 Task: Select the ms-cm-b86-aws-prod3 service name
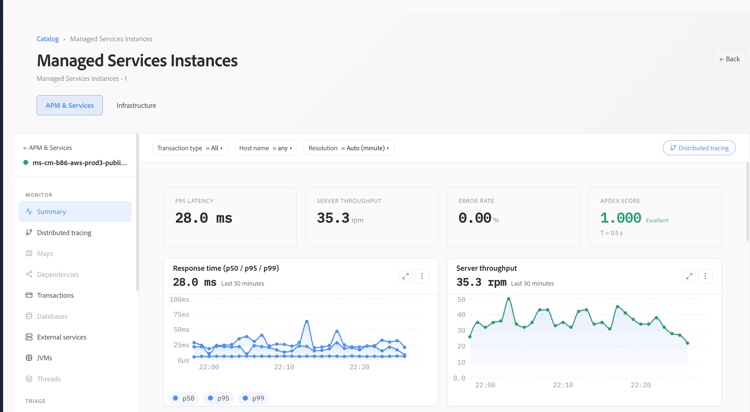[x=79, y=163]
